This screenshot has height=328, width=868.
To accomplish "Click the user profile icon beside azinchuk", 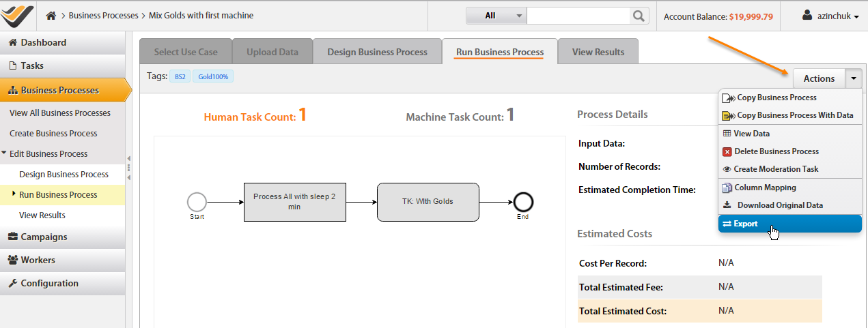I will [x=808, y=15].
